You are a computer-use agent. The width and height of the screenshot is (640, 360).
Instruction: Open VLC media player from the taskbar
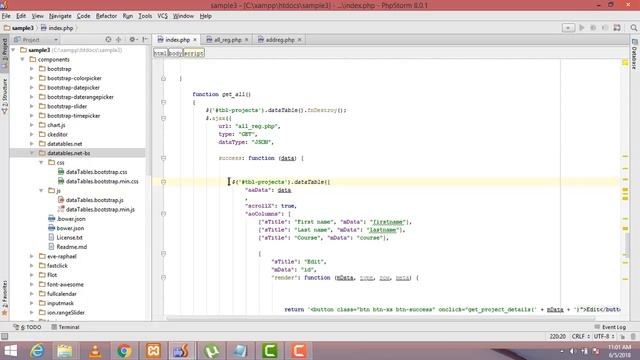coord(95,351)
